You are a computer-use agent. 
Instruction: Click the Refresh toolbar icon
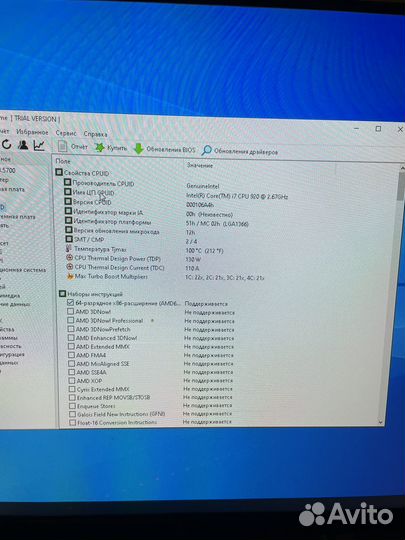tap(7, 145)
